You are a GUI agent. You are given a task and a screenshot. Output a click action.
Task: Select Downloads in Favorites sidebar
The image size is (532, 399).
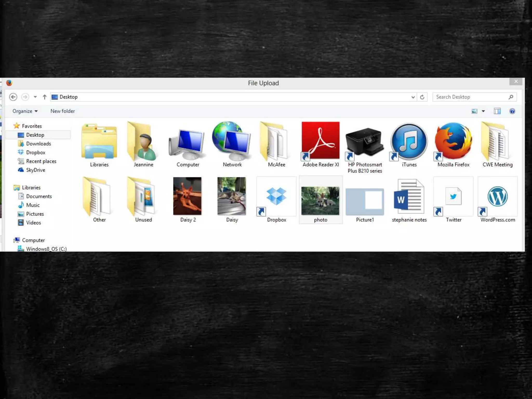click(38, 144)
